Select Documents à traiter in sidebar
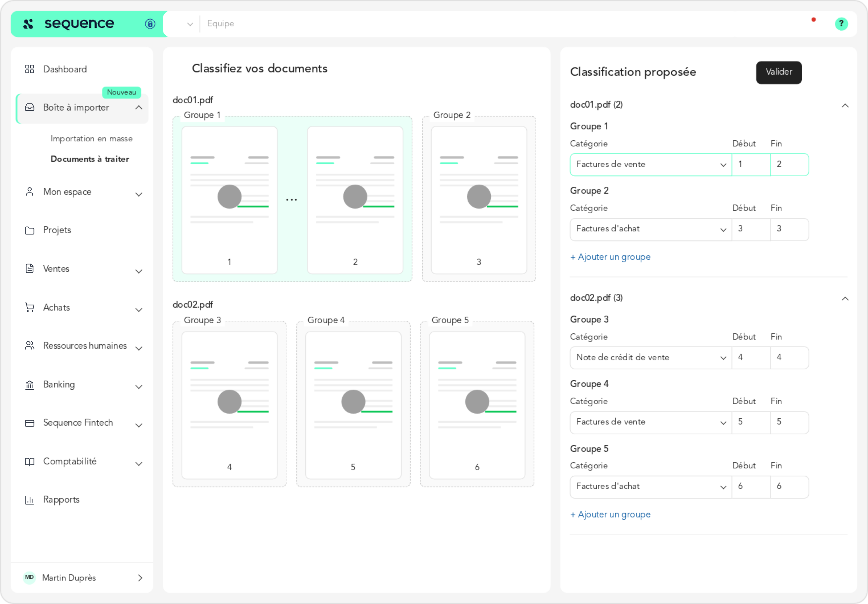Screen dimensions: 868x604 (x=90, y=159)
